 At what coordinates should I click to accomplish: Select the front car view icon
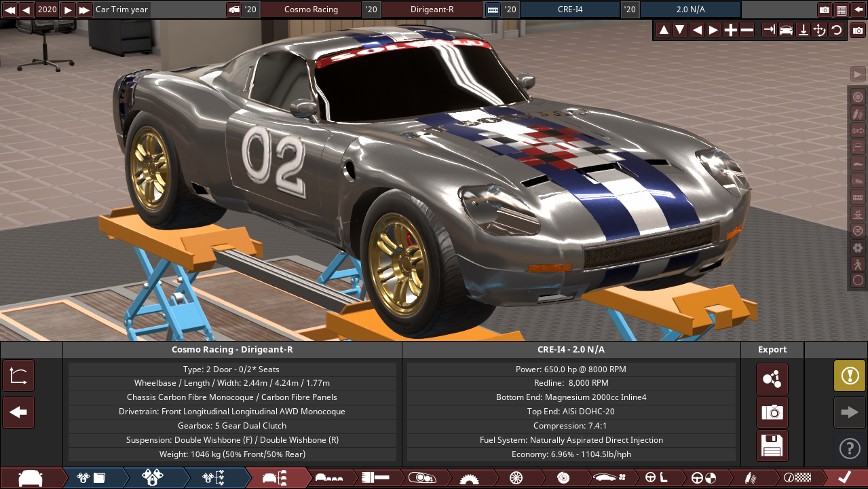787,30
